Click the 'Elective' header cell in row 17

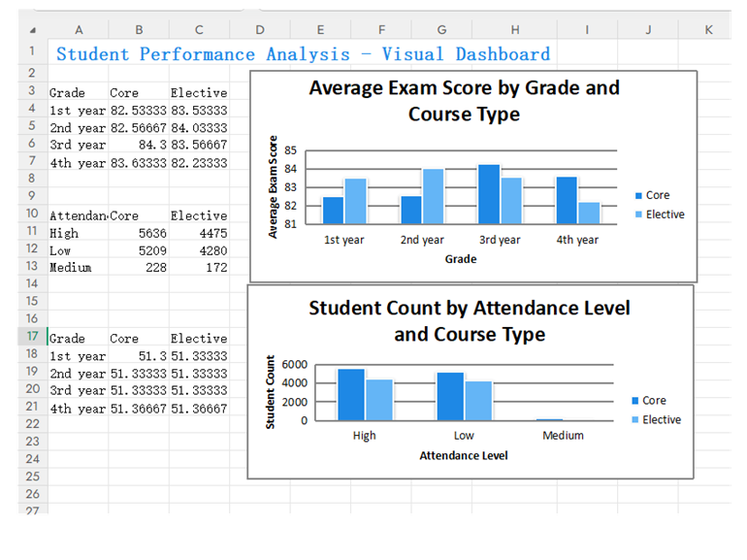pos(199,339)
